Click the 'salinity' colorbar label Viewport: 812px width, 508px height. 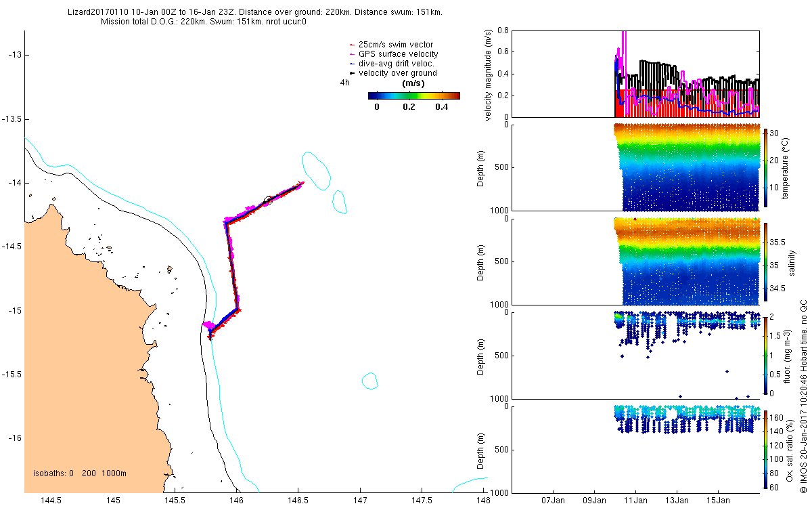coord(792,262)
